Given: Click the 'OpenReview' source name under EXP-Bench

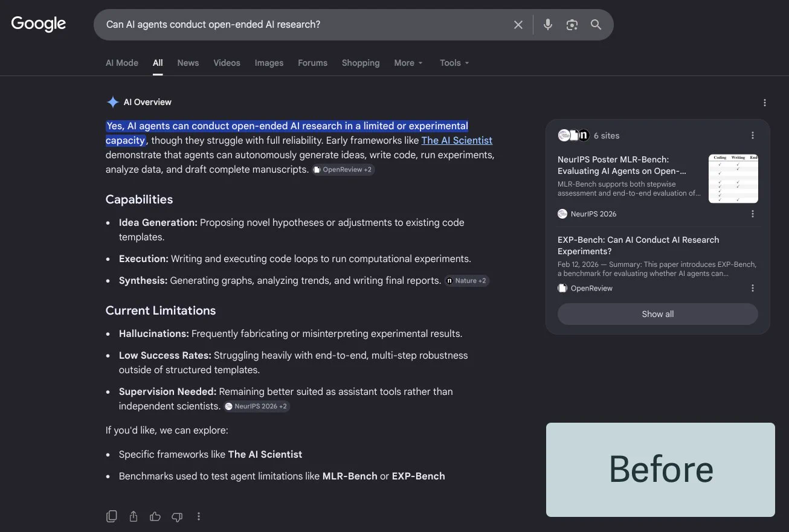Looking at the screenshot, I should pyautogui.click(x=592, y=288).
